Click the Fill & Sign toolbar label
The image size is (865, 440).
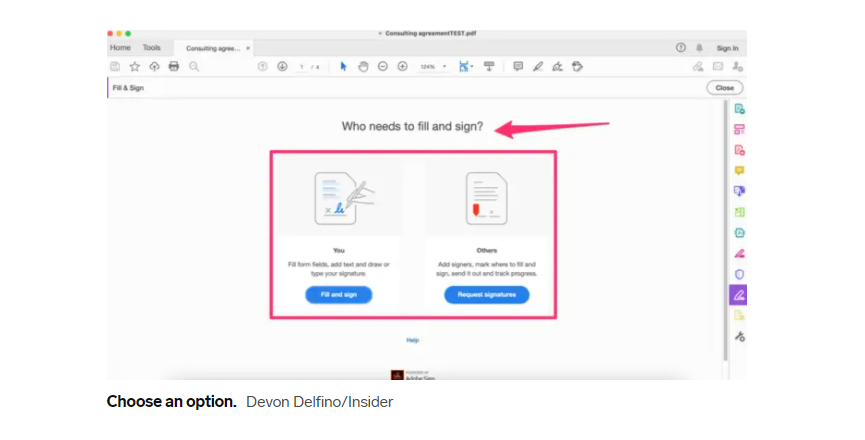(x=128, y=88)
